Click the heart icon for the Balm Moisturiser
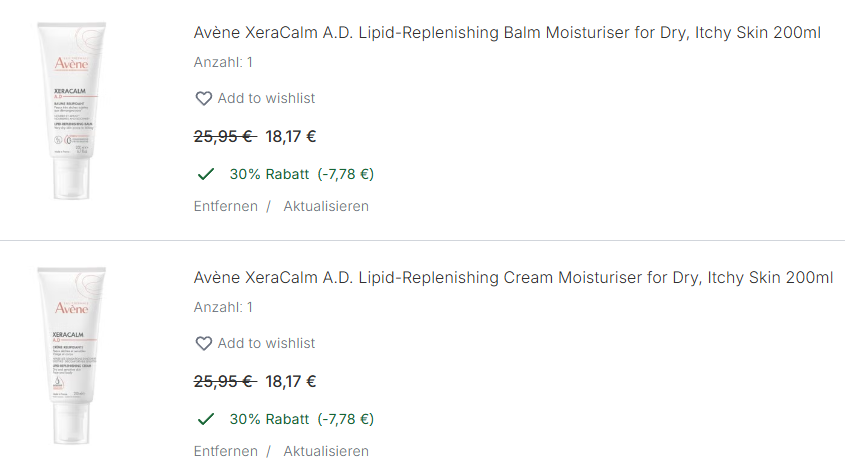This screenshot has height=468, width=845. coord(203,98)
